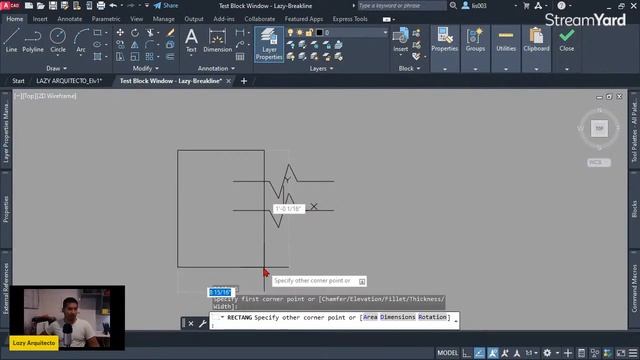The width and height of the screenshot is (640, 360).
Task: Click the command line customize wrench
Action: pyautogui.click(x=202, y=323)
